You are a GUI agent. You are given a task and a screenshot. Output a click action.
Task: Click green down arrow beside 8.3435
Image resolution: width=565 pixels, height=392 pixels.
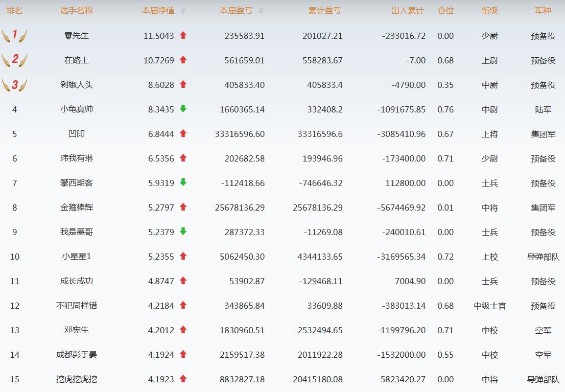click(183, 109)
